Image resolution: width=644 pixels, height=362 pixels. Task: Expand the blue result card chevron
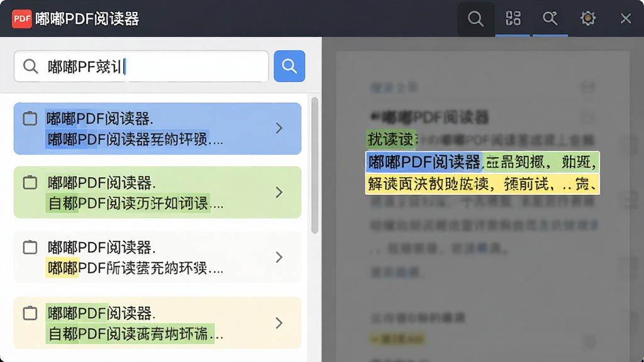(x=279, y=128)
